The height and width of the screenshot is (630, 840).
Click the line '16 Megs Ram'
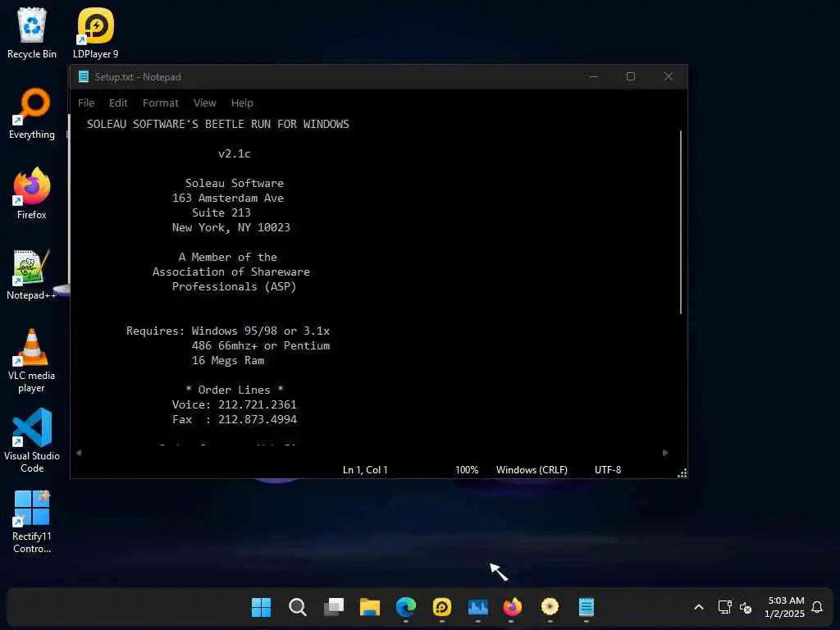pyautogui.click(x=228, y=361)
